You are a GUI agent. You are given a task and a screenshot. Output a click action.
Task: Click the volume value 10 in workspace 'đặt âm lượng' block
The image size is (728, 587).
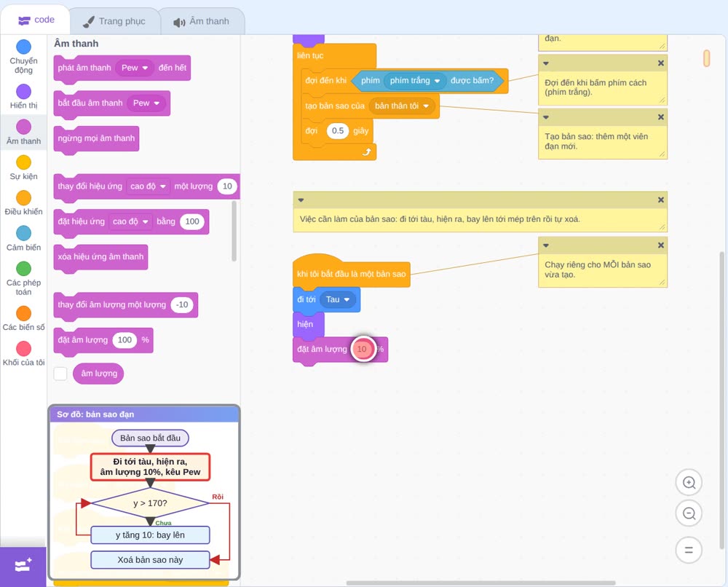[x=362, y=350]
